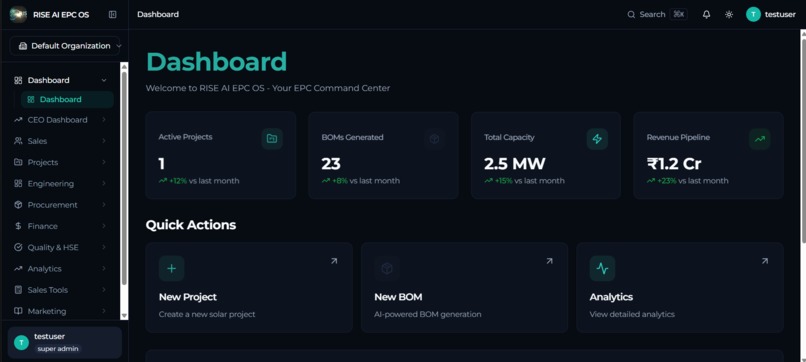Click the Engineering grid icon in sidebar
806x362 pixels.
(19, 184)
